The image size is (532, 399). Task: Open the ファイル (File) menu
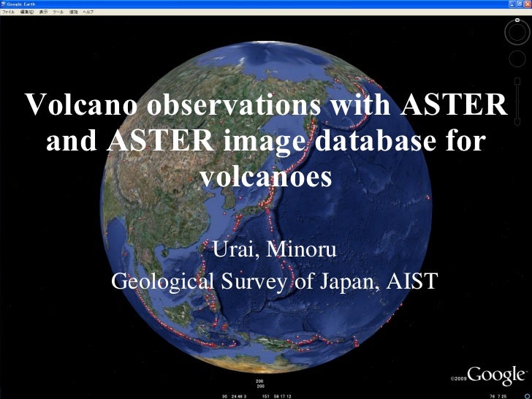click(8, 12)
